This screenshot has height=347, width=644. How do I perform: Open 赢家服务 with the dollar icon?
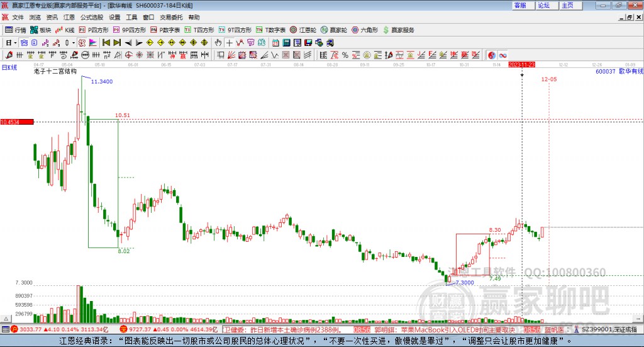(398, 30)
